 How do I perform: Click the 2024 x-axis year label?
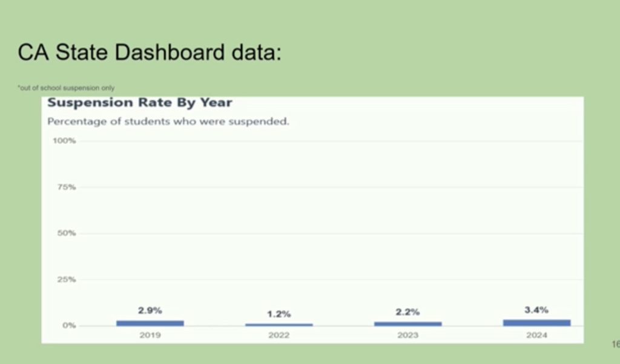tap(536, 335)
